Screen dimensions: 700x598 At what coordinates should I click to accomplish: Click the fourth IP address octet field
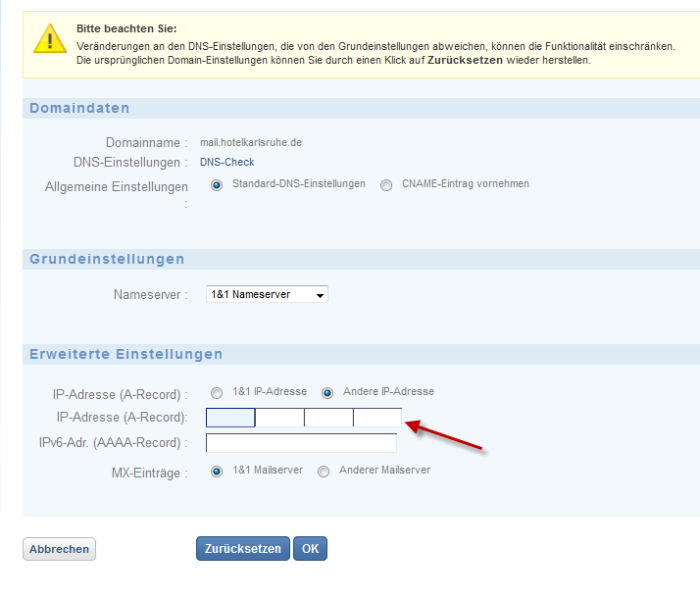click(377, 419)
